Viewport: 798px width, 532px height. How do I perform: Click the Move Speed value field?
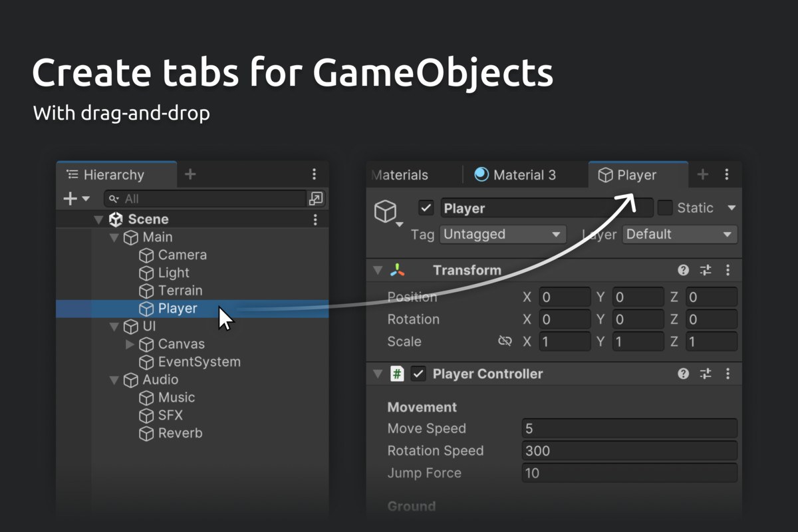click(630, 428)
